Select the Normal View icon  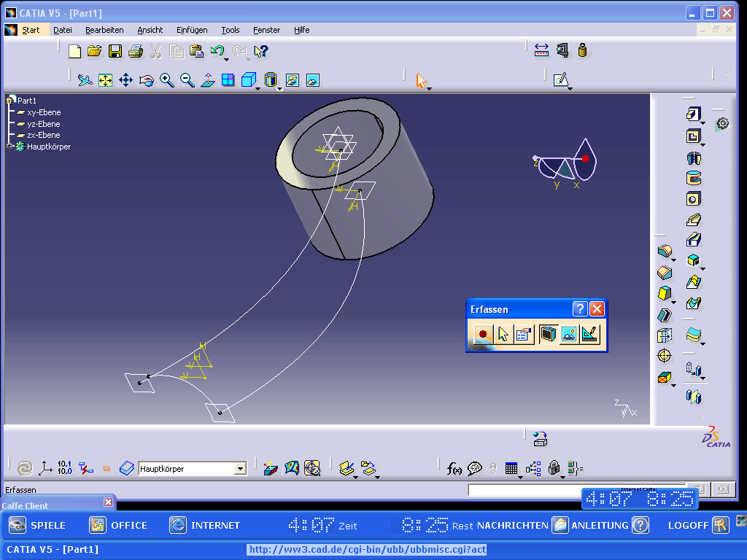click(208, 80)
